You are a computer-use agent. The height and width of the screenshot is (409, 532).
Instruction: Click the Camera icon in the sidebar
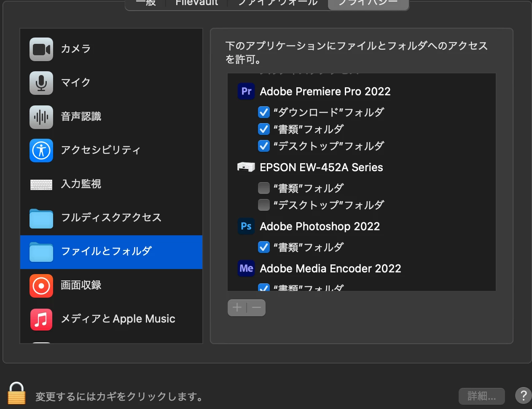pyautogui.click(x=41, y=49)
